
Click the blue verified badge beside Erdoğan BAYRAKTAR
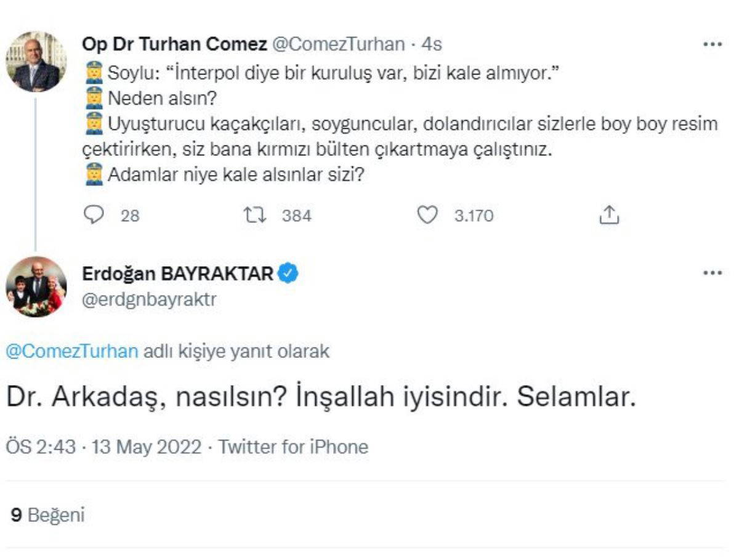(288, 273)
